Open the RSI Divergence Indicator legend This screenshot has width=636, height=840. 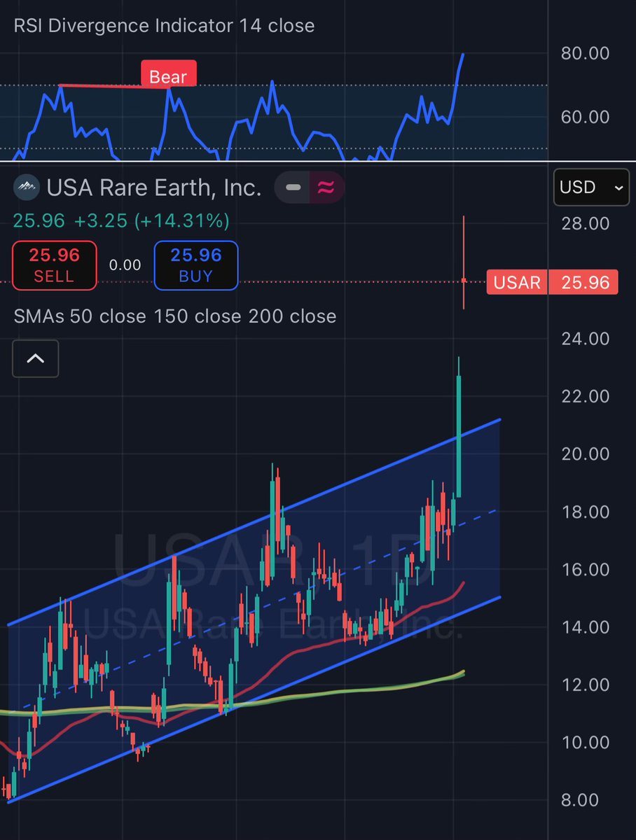coord(164,26)
